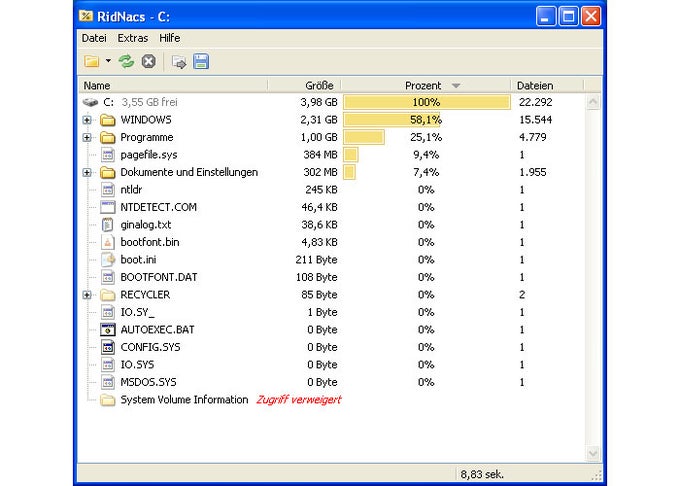
Task: Select the Programme row name
Action: click(147, 137)
